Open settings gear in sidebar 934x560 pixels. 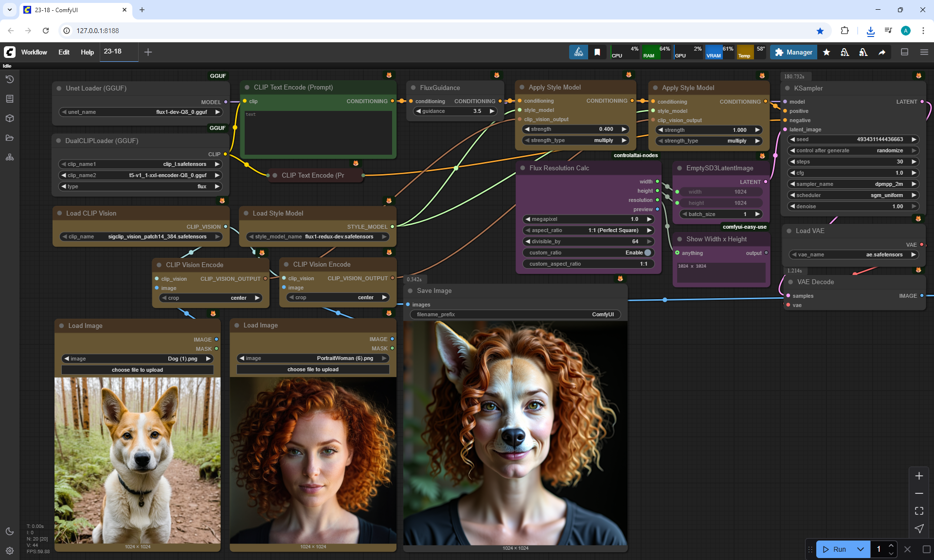[10, 551]
